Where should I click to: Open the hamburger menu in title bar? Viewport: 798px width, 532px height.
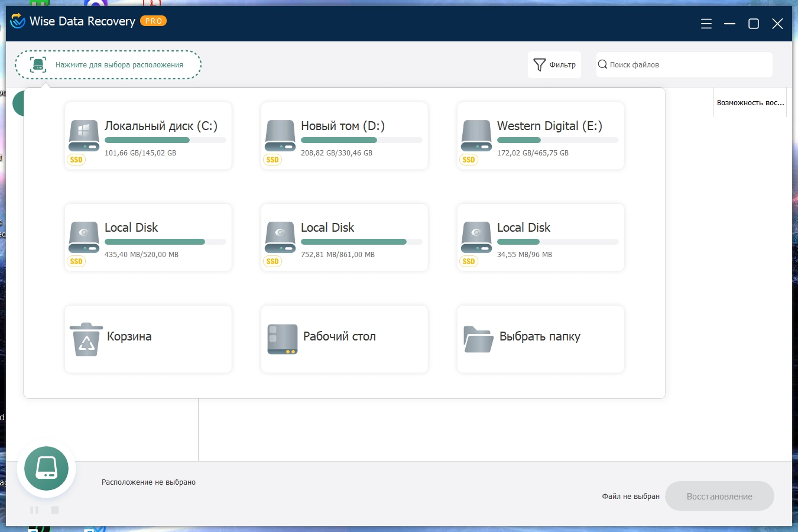point(706,24)
